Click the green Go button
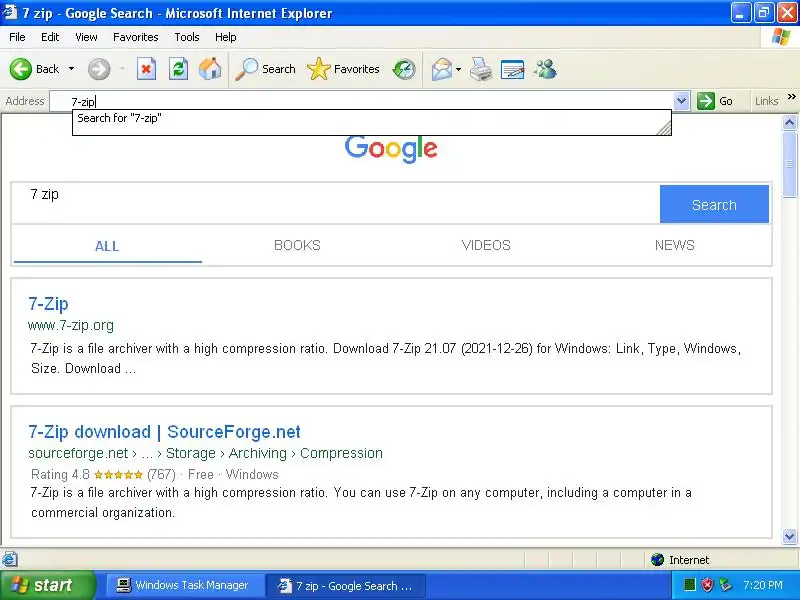800x600 pixels. click(715, 101)
